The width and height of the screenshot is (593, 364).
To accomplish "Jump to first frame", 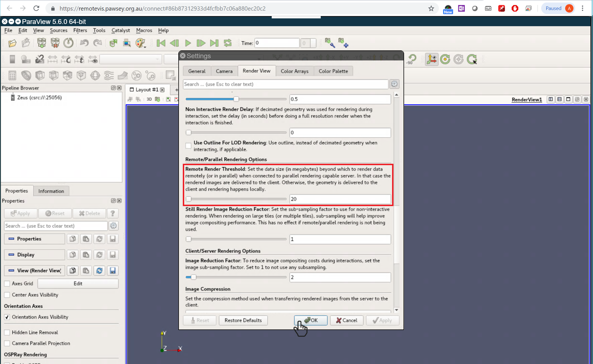I will (x=161, y=43).
